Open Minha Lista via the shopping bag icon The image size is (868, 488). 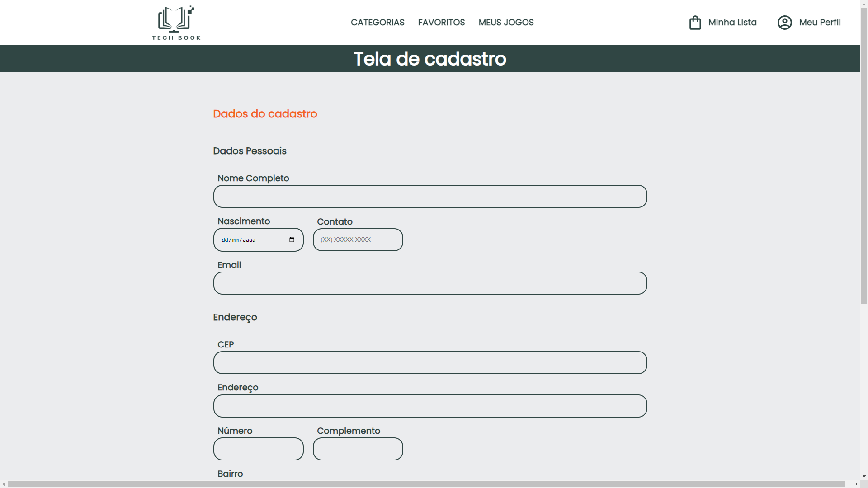(x=695, y=22)
